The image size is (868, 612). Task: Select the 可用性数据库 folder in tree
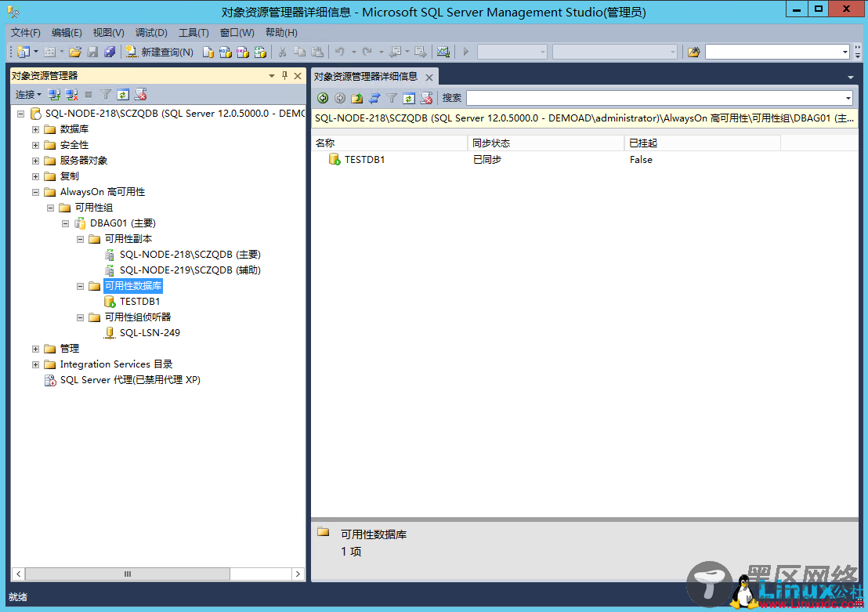click(133, 286)
